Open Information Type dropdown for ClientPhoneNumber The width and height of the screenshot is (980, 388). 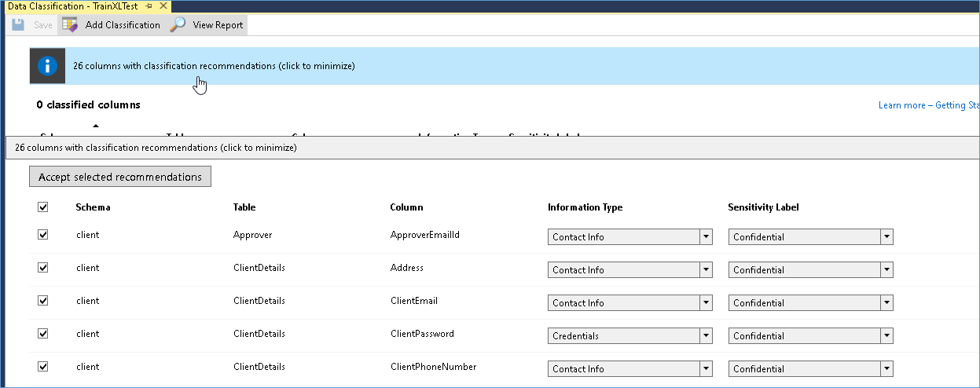click(630, 369)
